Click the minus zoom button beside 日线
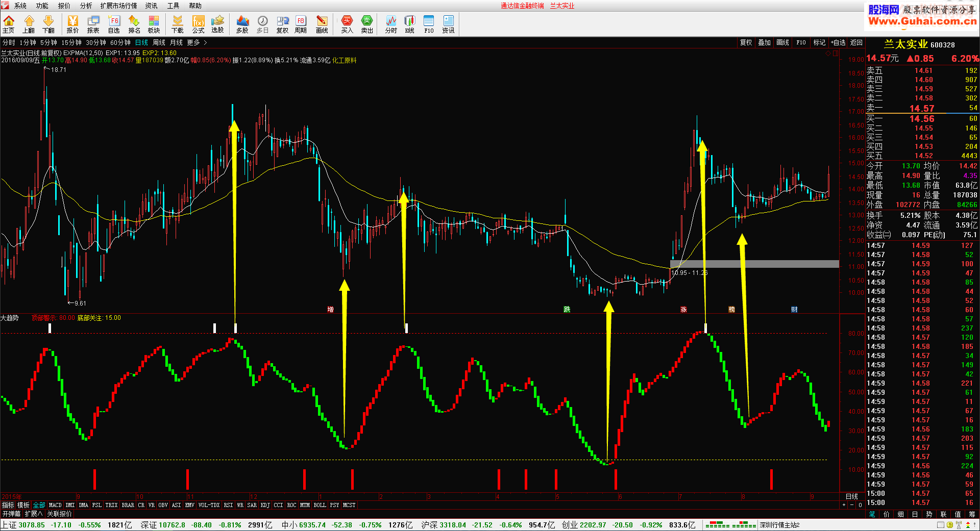The image size is (980, 531). click(x=851, y=505)
